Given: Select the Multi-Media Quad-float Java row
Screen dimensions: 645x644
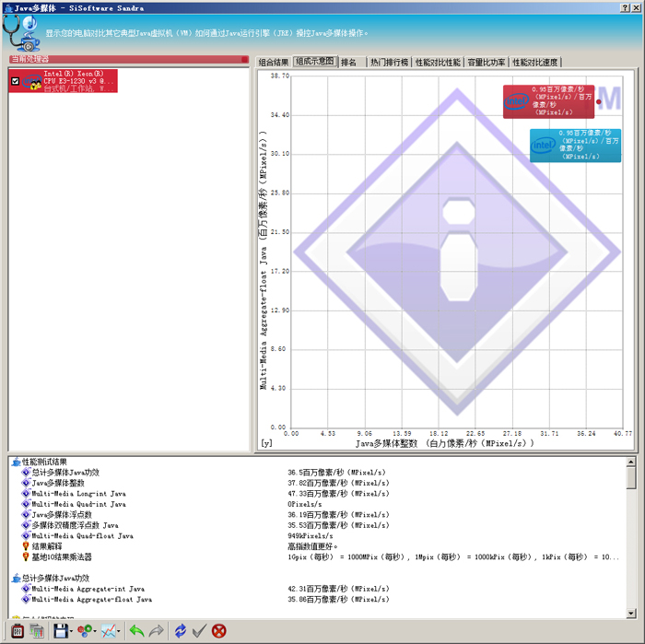Looking at the screenshot, I should pyautogui.click(x=83, y=536).
